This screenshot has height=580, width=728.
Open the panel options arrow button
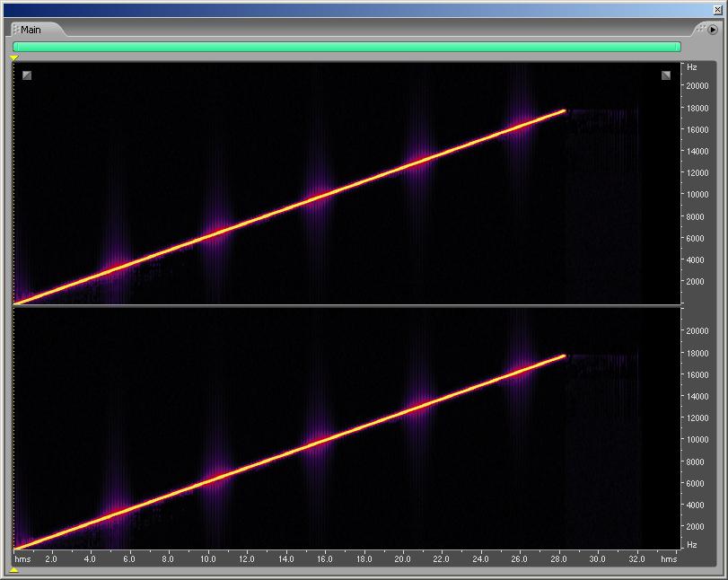click(713, 30)
